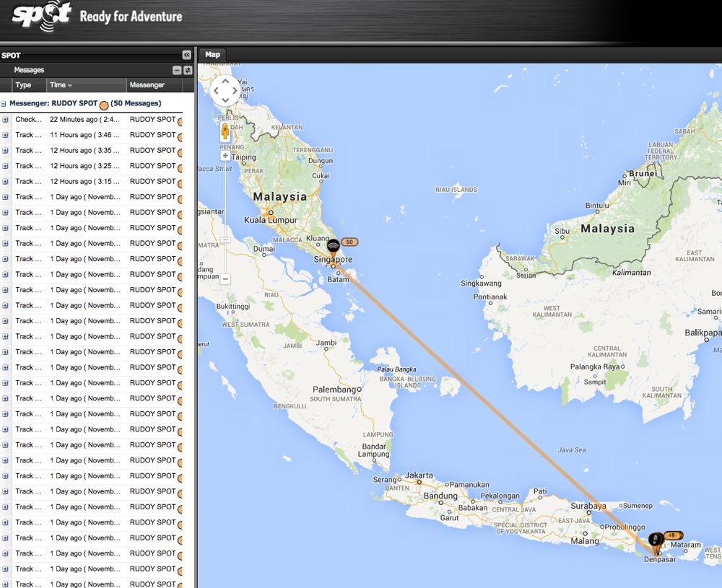Click the Denpasar marker numbered 49

coord(656,541)
